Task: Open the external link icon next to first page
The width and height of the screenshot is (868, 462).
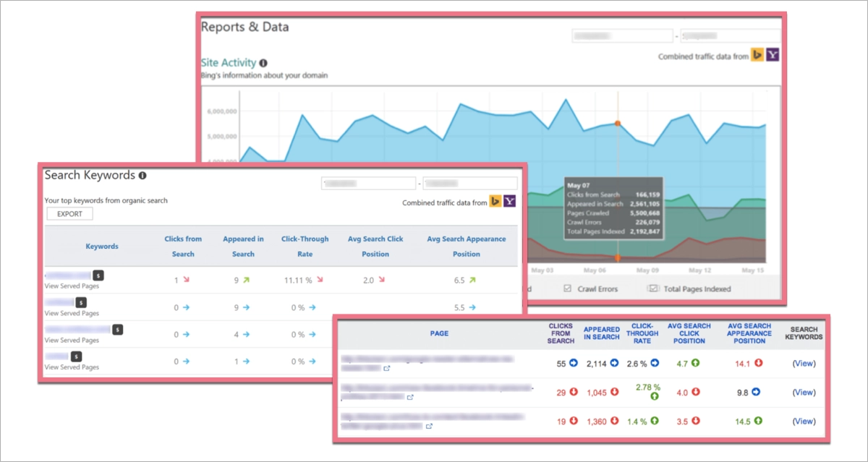Action: click(388, 368)
